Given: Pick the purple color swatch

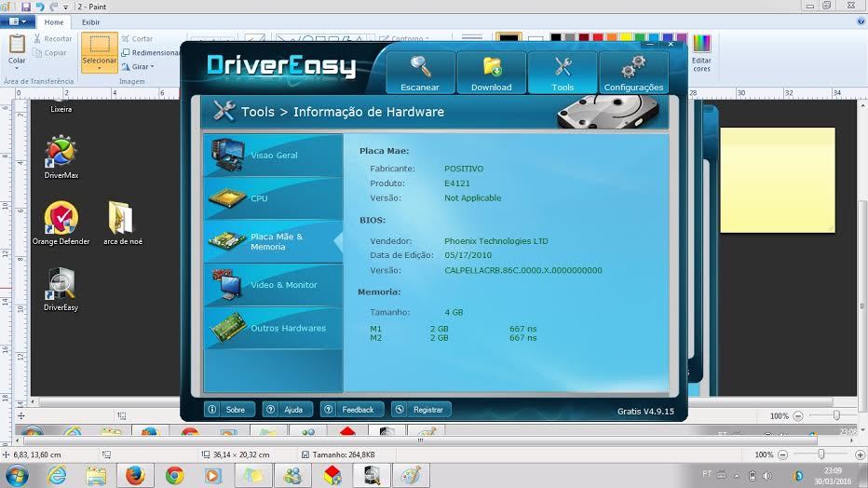Looking at the screenshot, I should click(x=682, y=37).
